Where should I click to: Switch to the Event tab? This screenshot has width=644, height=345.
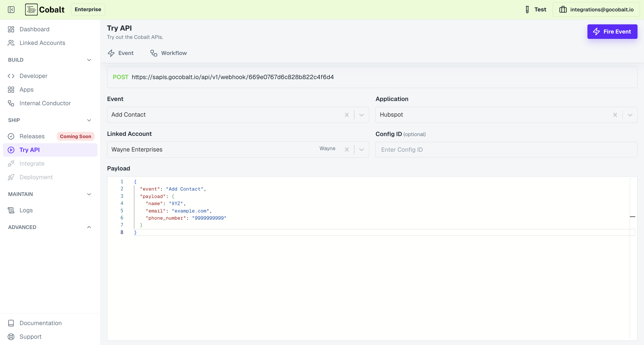click(121, 53)
